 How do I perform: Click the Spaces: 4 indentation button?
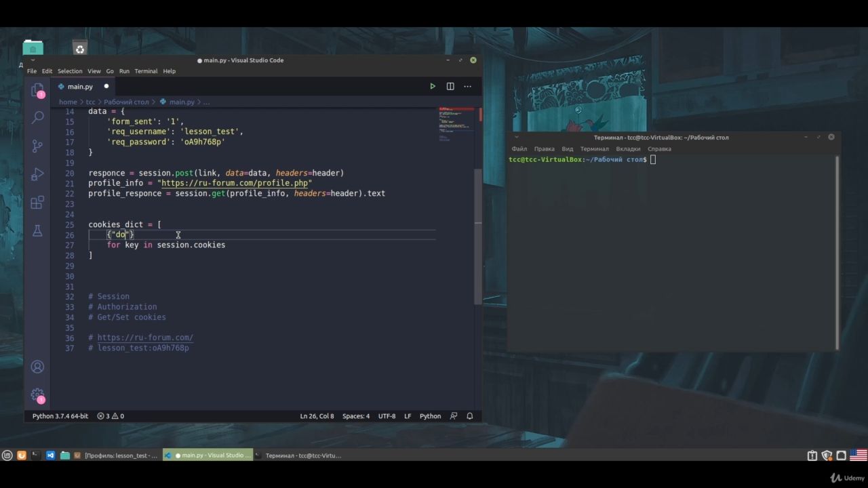(x=356, y=416)
